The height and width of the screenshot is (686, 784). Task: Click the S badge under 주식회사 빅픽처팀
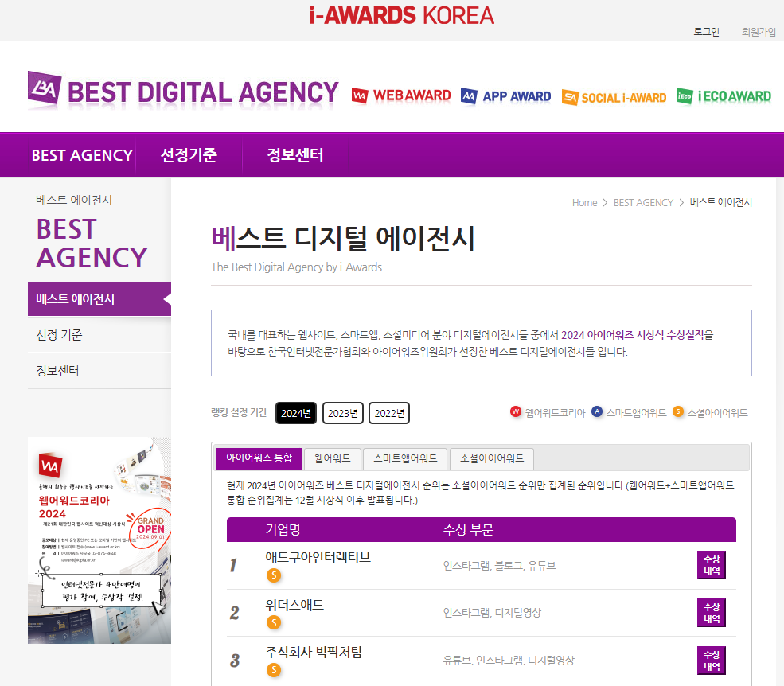point(274,670)
